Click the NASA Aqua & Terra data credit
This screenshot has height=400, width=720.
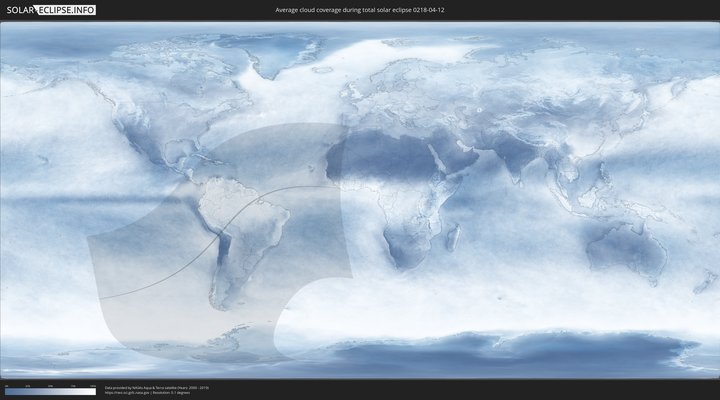(157, 387)
